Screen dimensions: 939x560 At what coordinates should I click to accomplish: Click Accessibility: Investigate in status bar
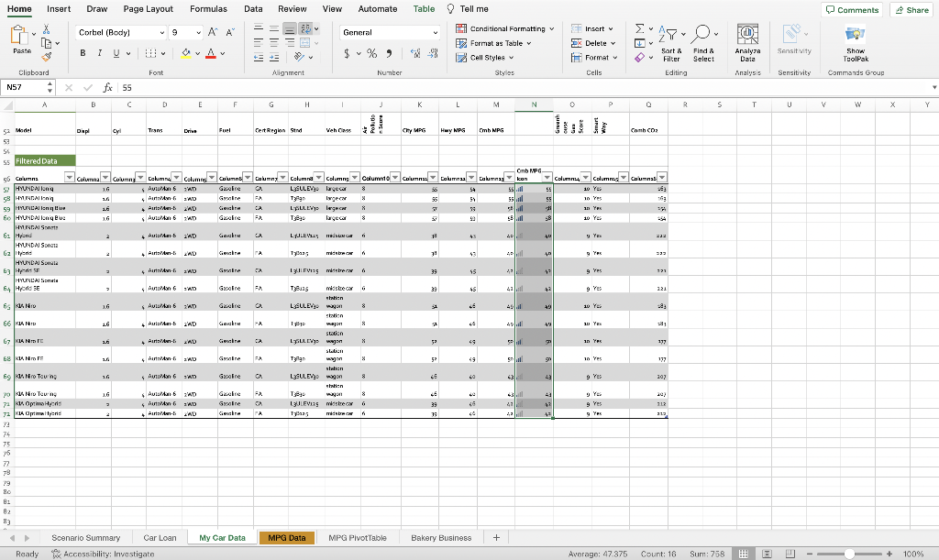(103, 554)
